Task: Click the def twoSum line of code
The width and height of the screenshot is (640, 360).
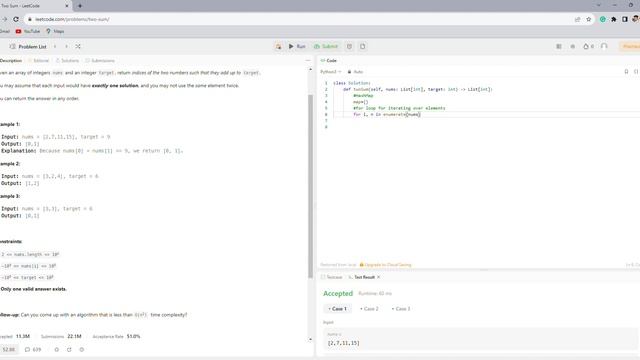Action: point(418,89)
